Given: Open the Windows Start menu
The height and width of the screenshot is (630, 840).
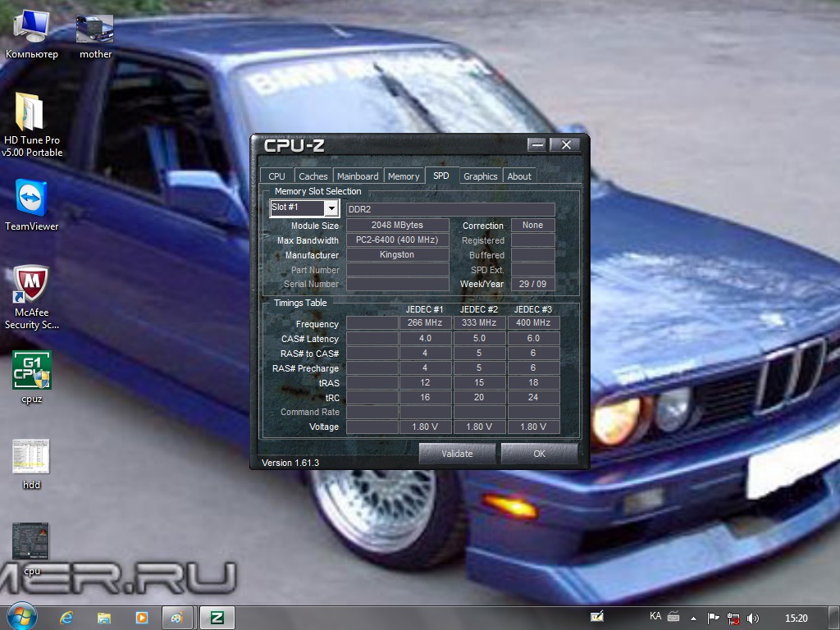Looking at the screenshot, I should (21, 617).
